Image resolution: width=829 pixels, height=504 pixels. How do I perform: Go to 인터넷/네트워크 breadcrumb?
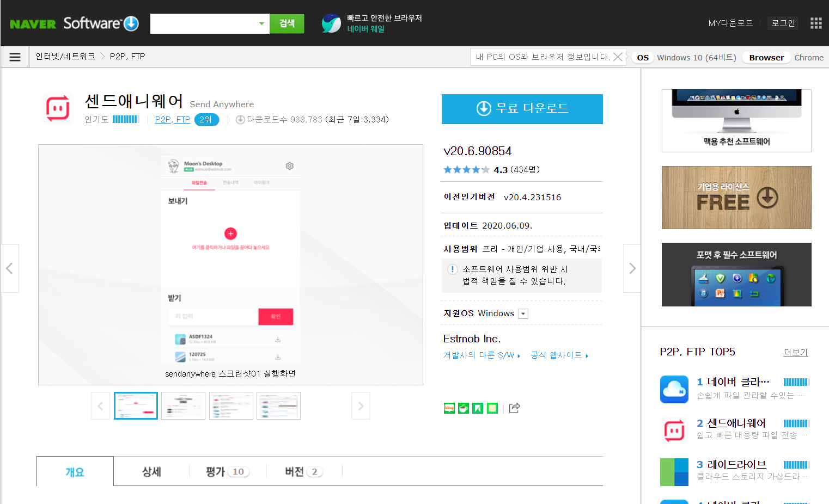tap(65, 57)
